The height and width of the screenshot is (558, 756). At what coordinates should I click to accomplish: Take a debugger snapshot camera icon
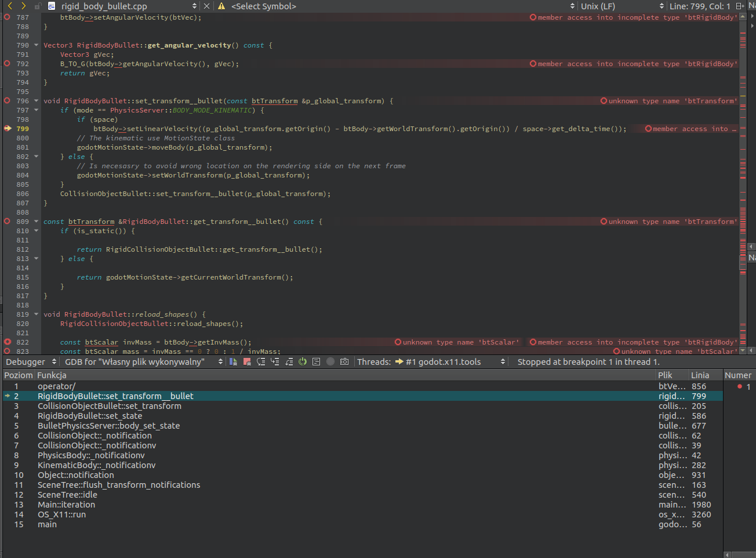[344, 361]
